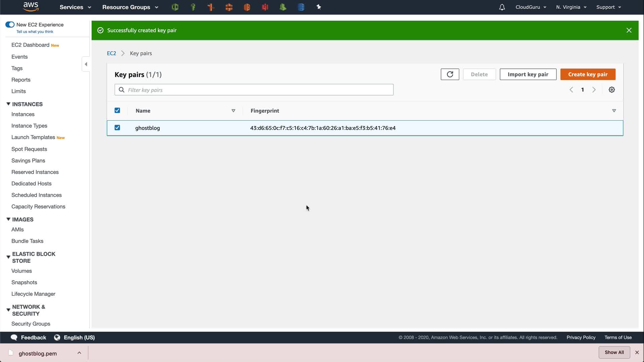Viewport: 644px width, 362px height.
Task: Click the notifications bell icon
Action: (x=502, y=7)
